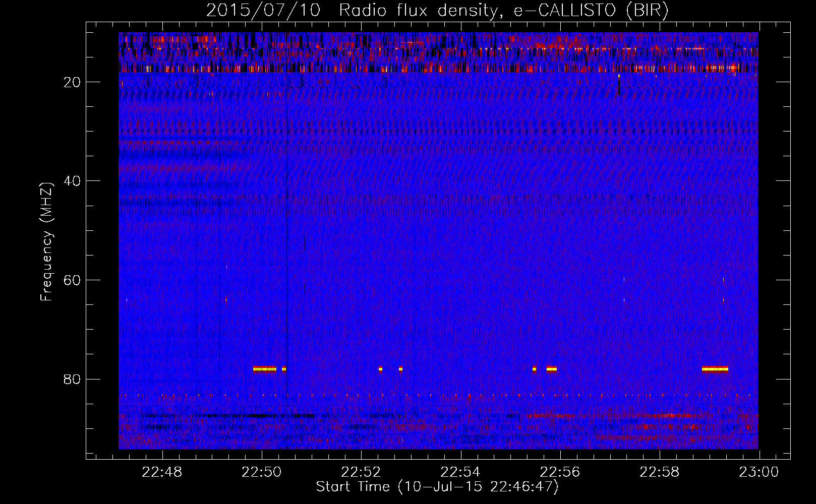Select the 20 MHz frequency tick label
This screenshot has height=504, width=816.
point(73,82)
